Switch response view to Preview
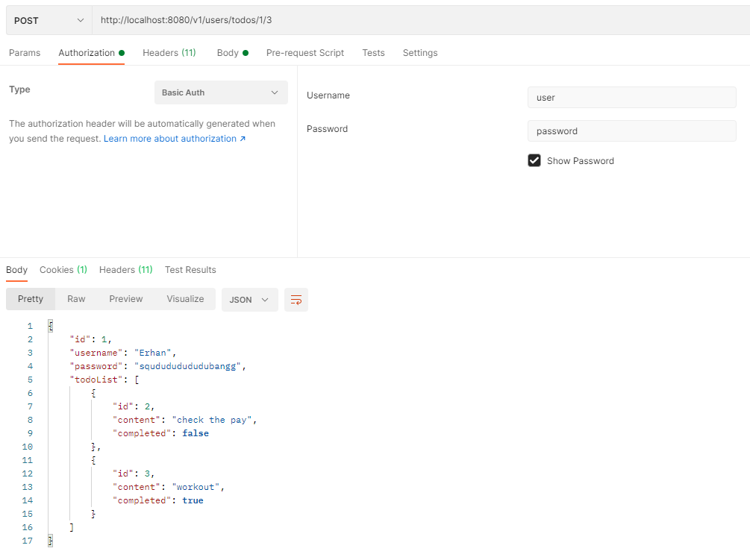The width and height of the screenshot is (750, 560). tap(125, 298)
